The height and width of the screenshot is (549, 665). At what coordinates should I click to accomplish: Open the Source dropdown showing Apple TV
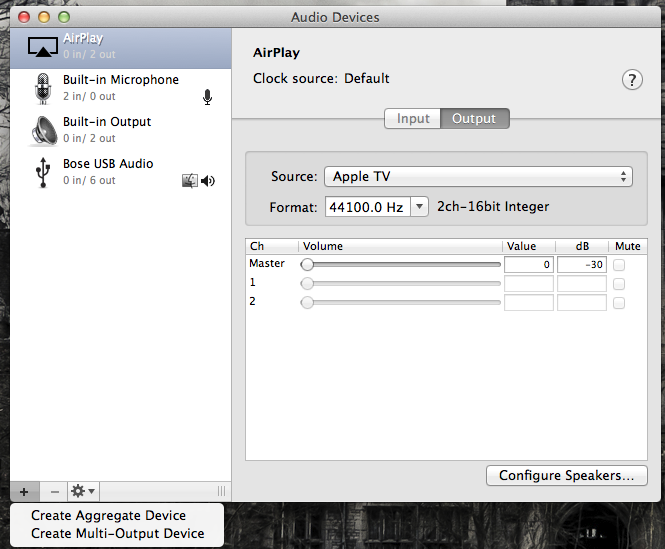[x=478, y=176]
